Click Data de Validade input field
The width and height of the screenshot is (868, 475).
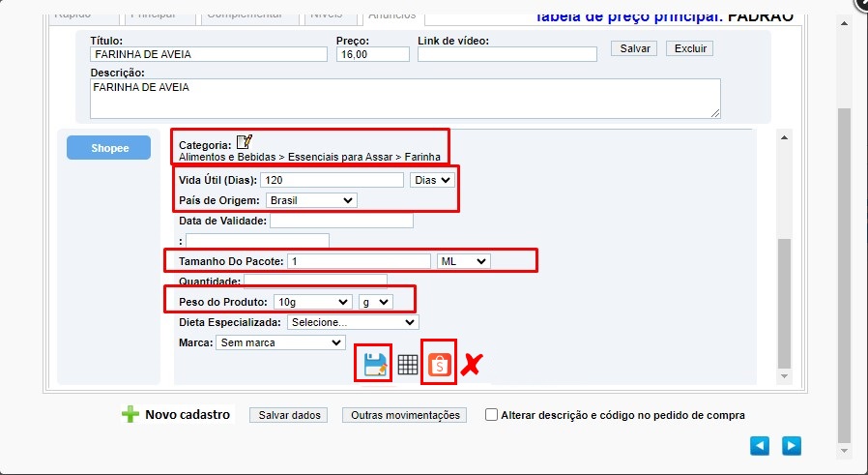[341, 221]
